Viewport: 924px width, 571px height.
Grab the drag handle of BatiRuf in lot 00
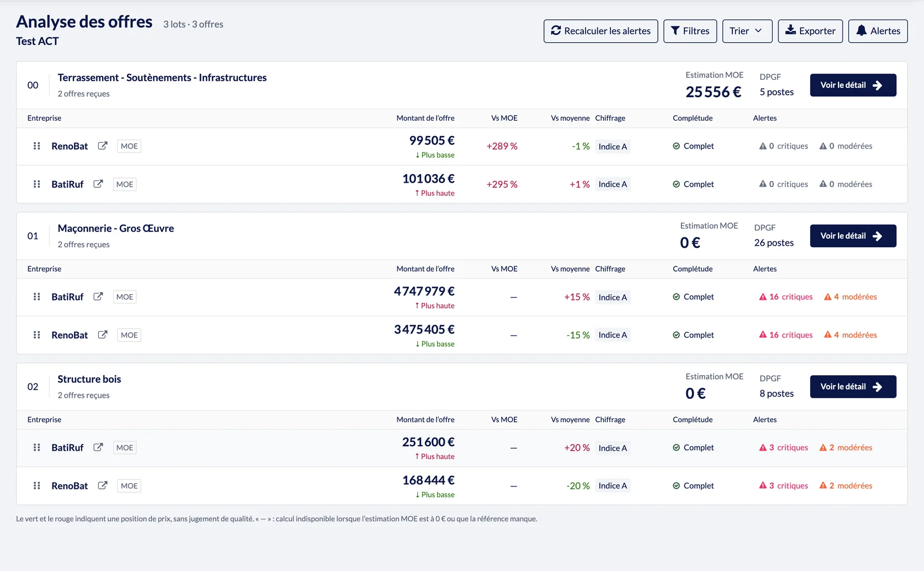click(x=37, y=184)
